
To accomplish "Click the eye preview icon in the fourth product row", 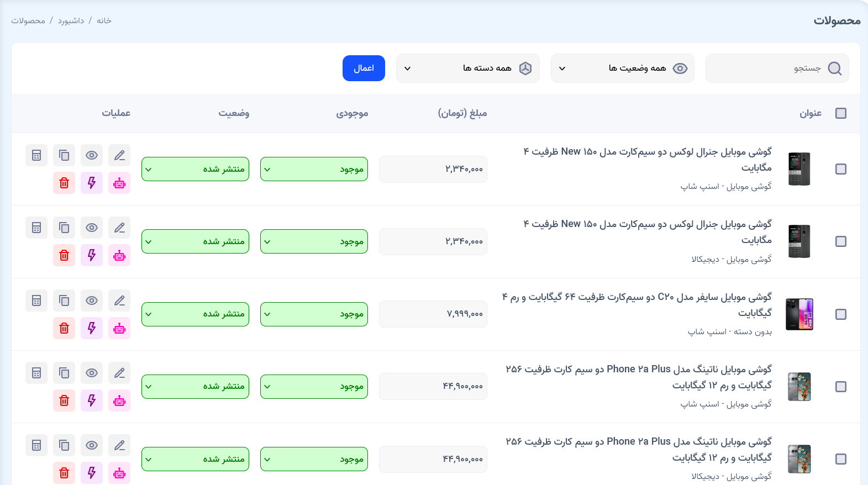I will click(92, 373).
